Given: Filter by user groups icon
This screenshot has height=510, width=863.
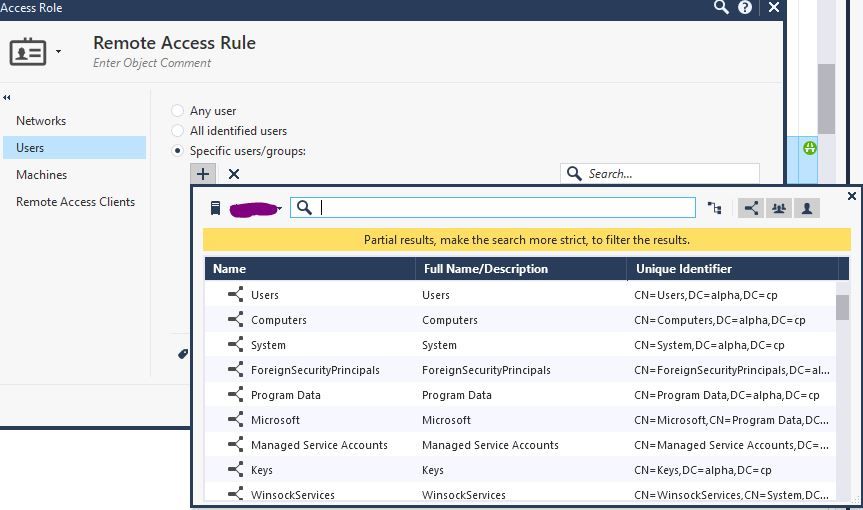Looking at the screenshot, I should (x=779, y=208).
